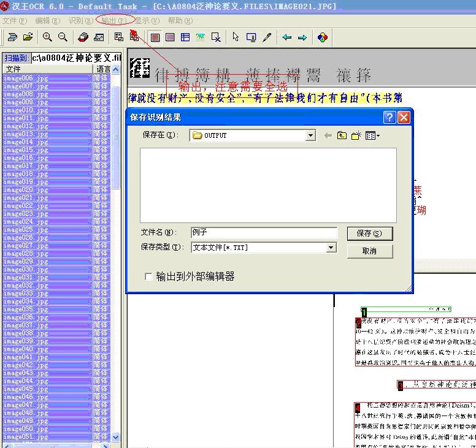Click the 语言 column header in file list
The width and height of the screenshot is (476, 448).
point(102,69)
